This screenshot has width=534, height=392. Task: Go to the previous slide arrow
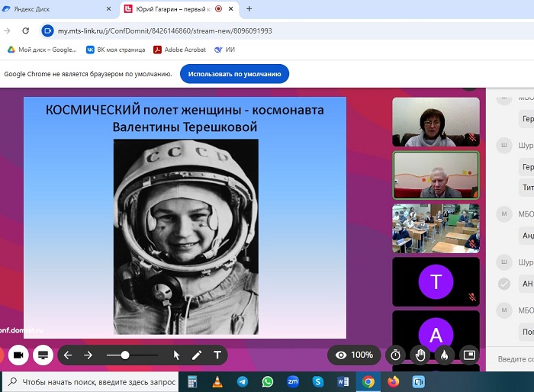point(68,355)
